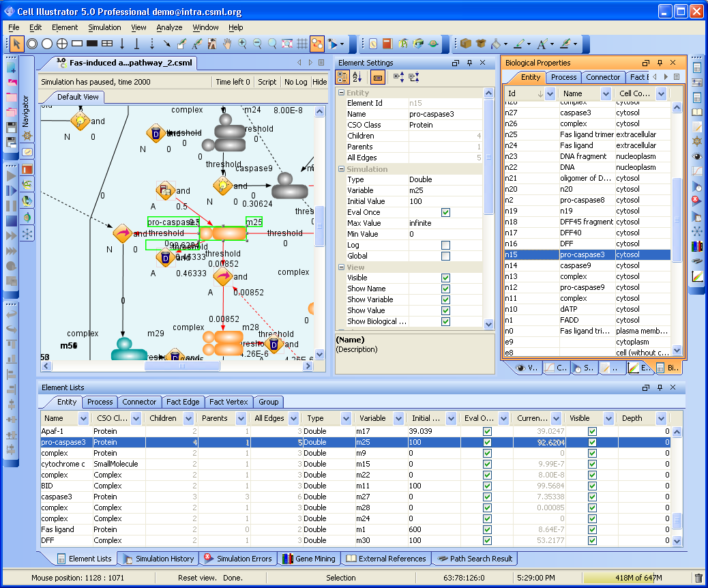The image size is (708, 588).
Task: Start simulation with blue play toolbar icon
Action: (333, 44)
